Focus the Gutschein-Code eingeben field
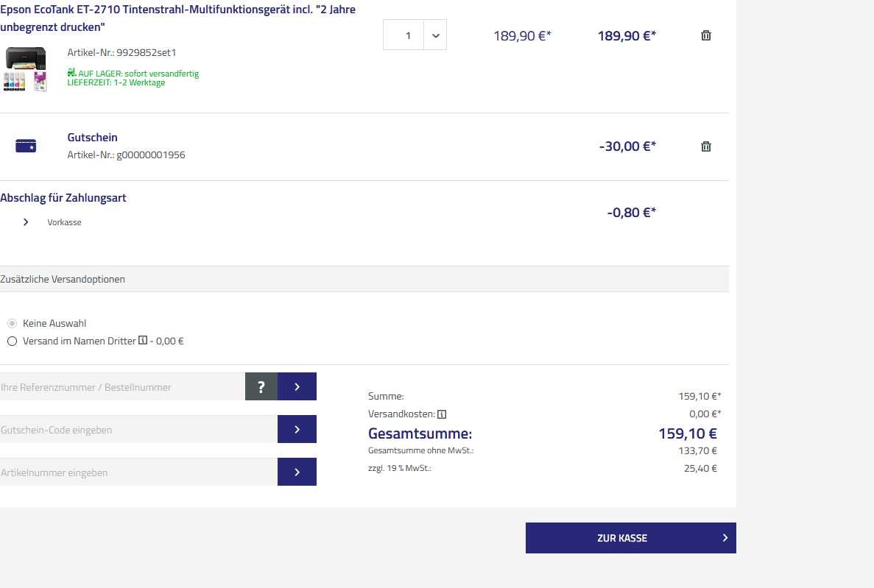 pyautogui.click(x=138, y=429)
